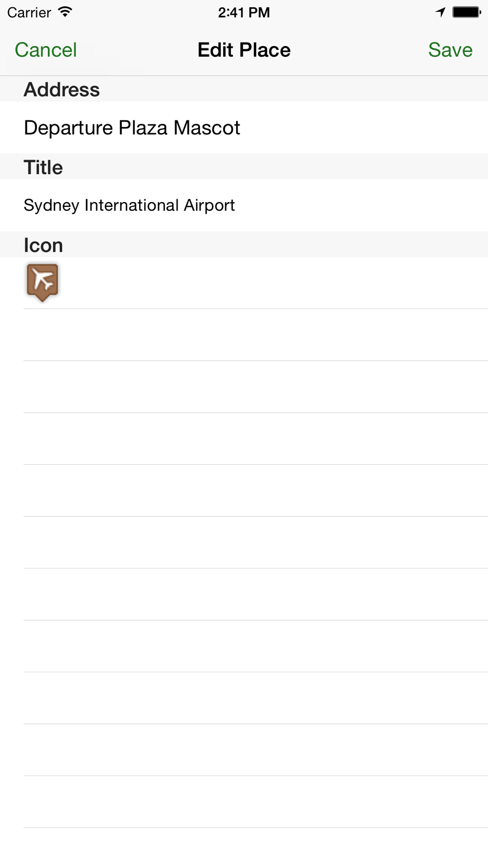488x868 pixels.
Task: Tap the Address section header
Action: [x=61, y=89]
